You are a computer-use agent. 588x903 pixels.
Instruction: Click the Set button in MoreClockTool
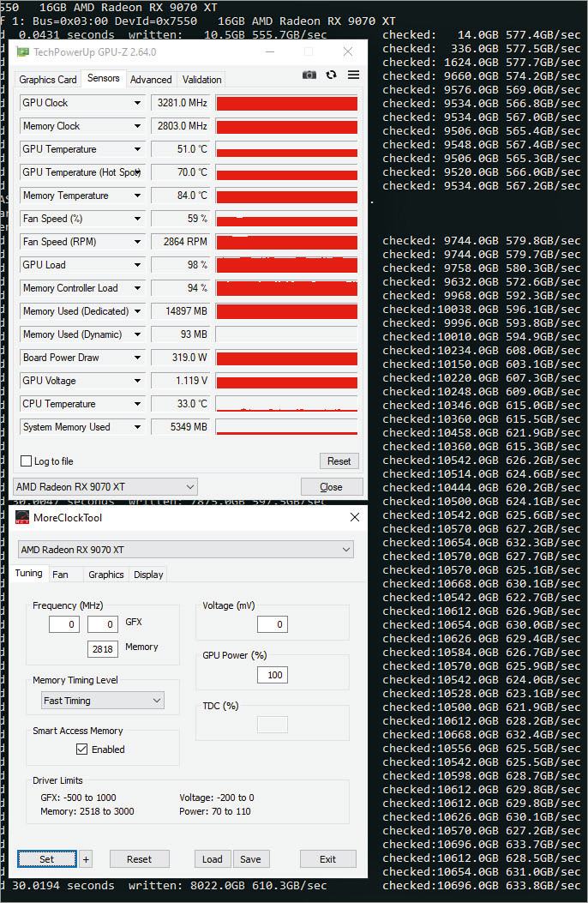pos(46,859)
